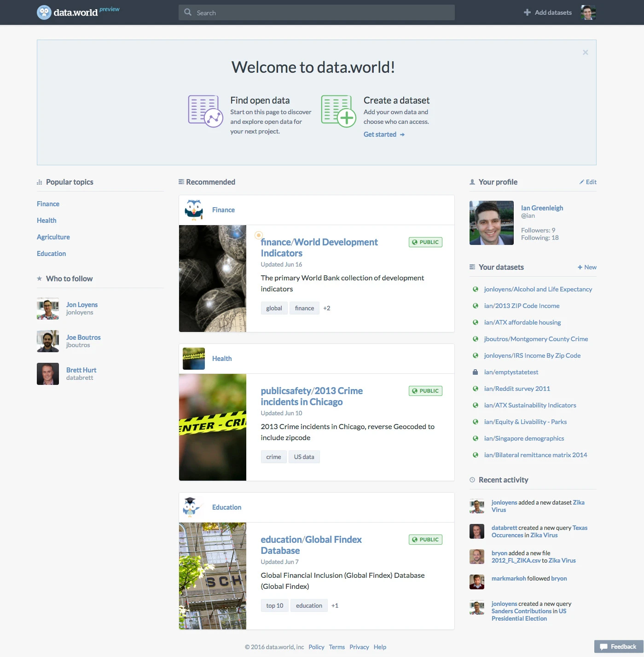The height and width of the screenshot is (657, 644).
Task: Click the owl mascot icon beside Finance card
Action: 194,209
